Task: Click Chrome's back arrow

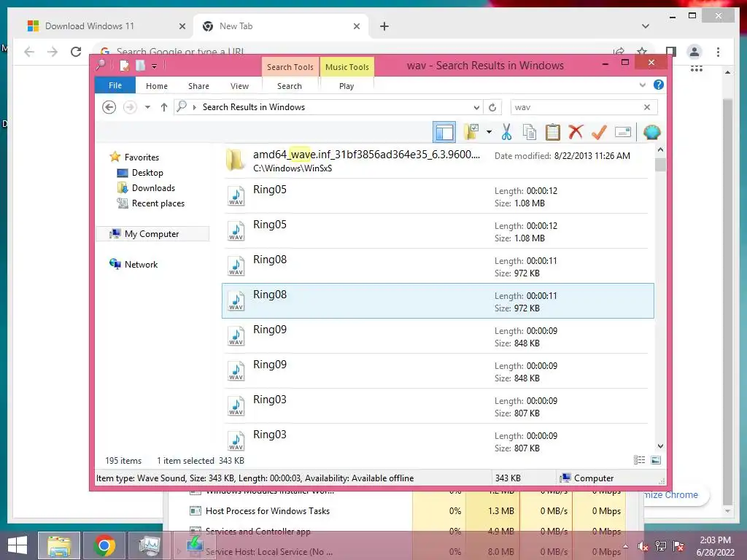Action: click(x=29, y=52)
